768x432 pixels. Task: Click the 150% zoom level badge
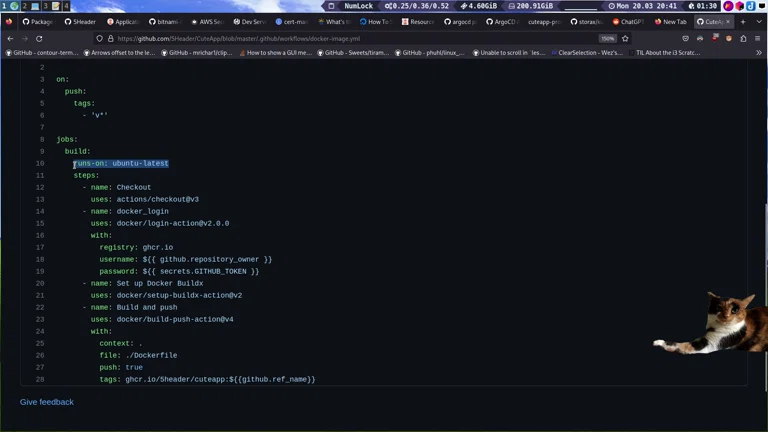point(607,39)
